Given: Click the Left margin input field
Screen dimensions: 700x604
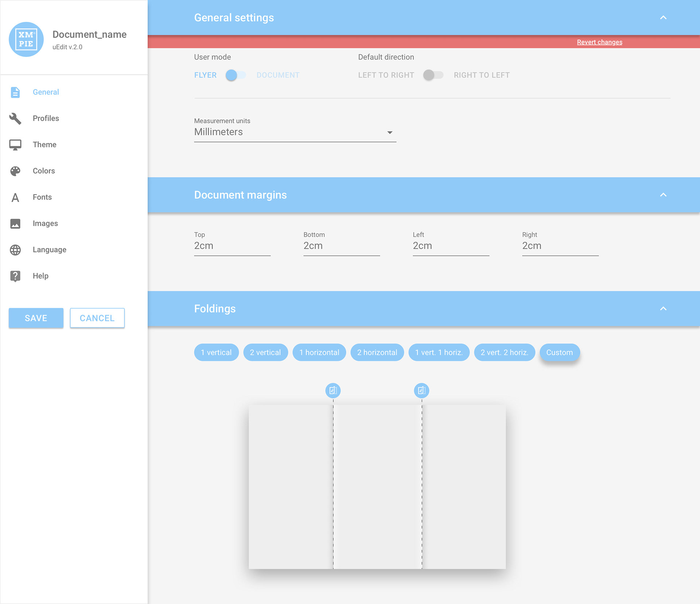Looking at the screenshot, I should coord(451,246).
